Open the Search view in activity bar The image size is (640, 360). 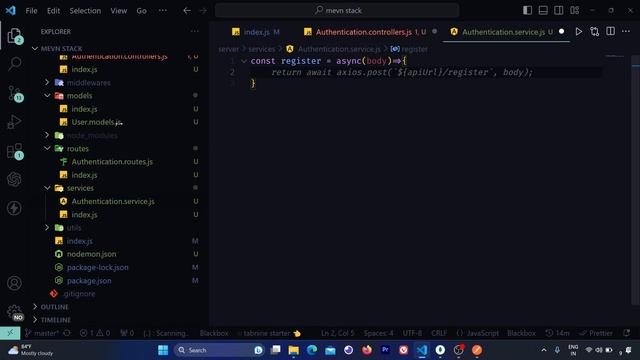pos(15,64)
